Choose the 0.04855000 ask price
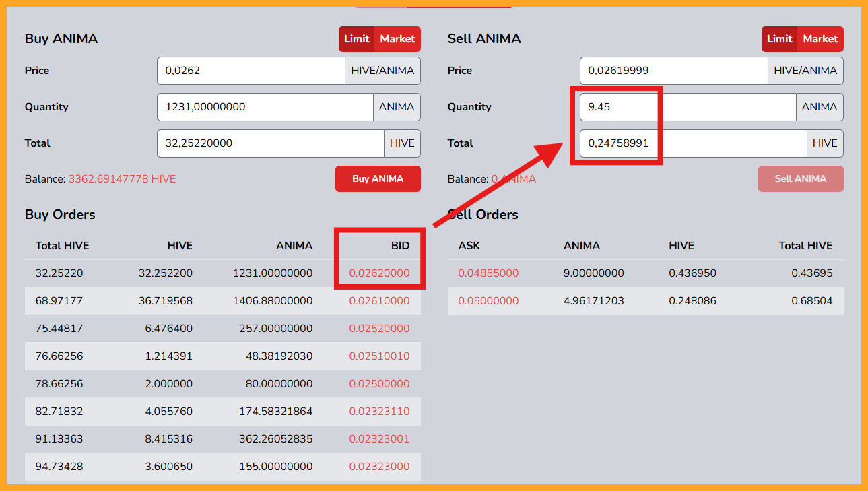This screenshot has width=868, height=491. point(488,273)
